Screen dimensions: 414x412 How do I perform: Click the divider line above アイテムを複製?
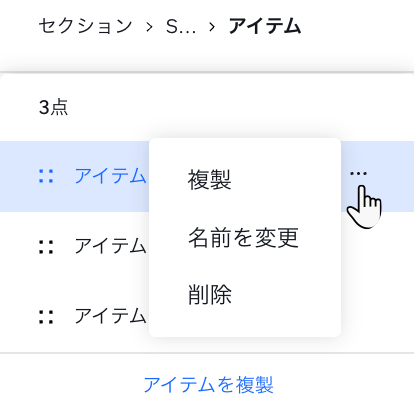tap(207, 353)
